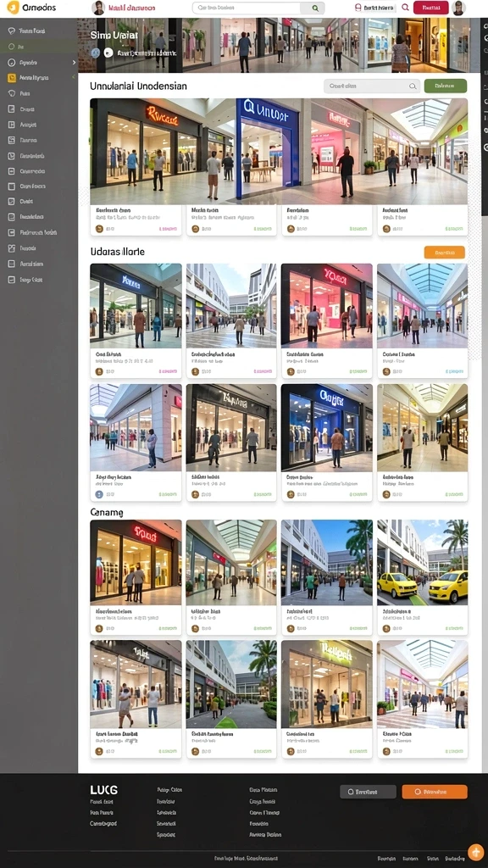
Task: Click the LUCG logo in the footer
Action: pos(104,790)
